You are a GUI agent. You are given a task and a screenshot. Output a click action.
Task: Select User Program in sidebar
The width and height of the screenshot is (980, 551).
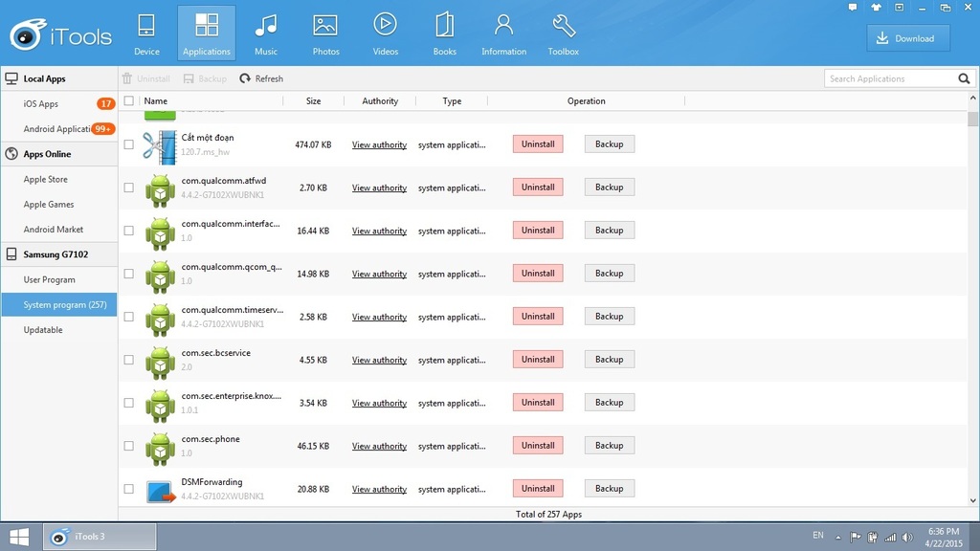(58, 280)
